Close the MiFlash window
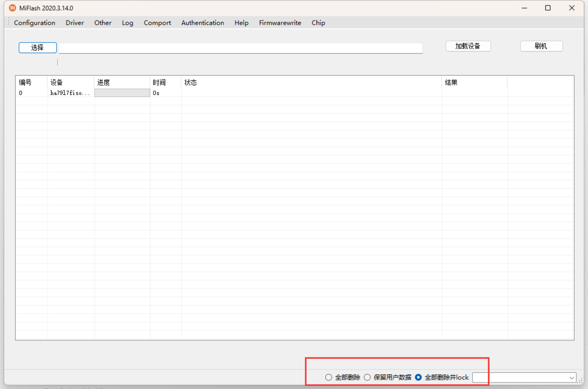The width and height of the screenshot is (588, 389). 571,8
